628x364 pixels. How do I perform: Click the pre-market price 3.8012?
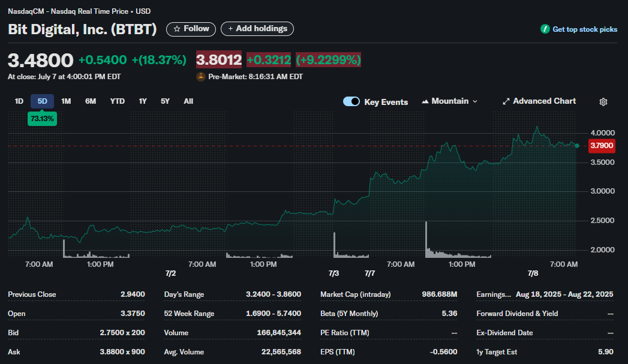(219, 60)
